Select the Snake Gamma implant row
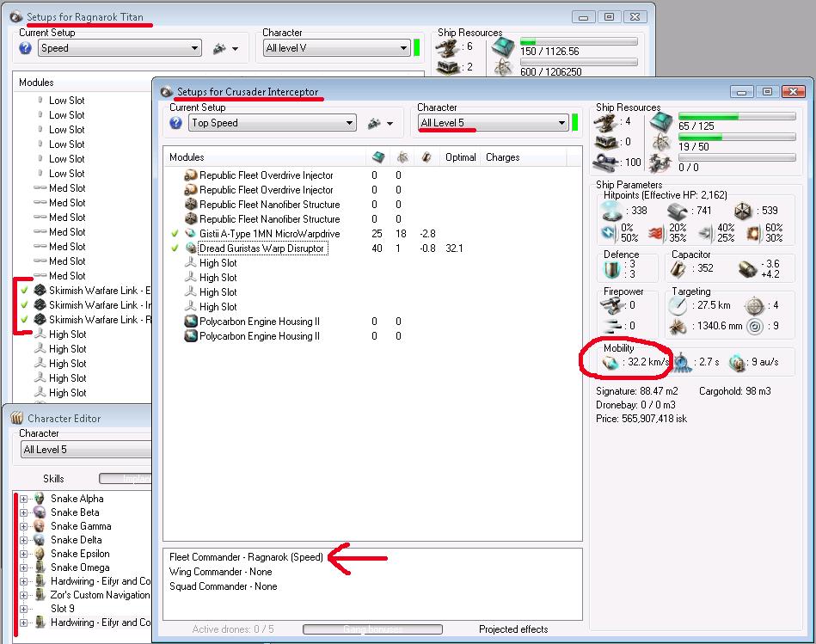This screenshot has height=644, width=816. pos(81,526)
